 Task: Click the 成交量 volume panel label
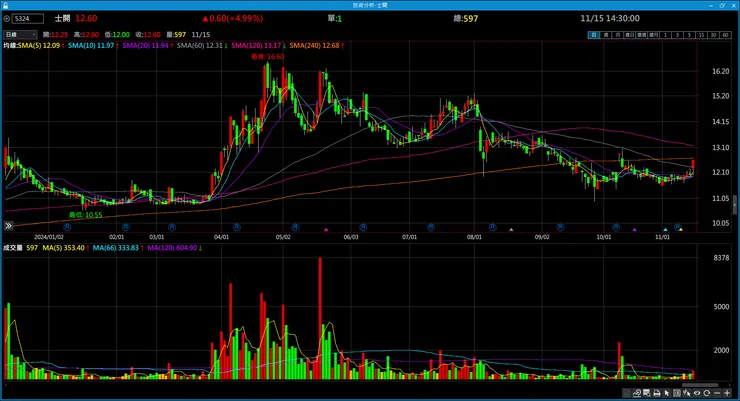[13, 248]
